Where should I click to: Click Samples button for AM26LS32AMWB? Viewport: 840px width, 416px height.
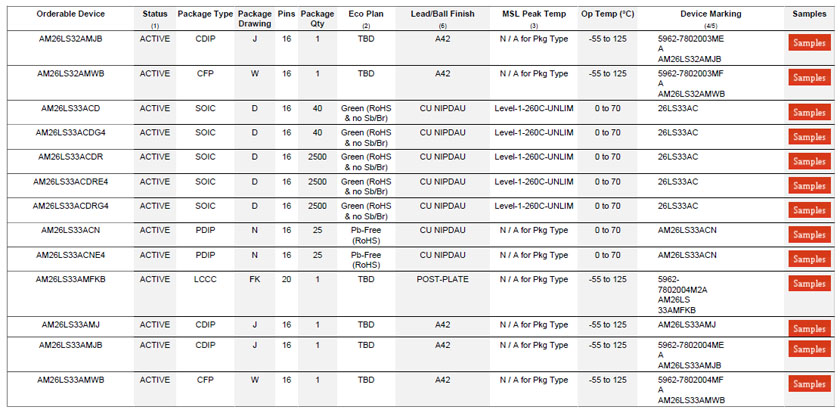click(x=809, y=78)
